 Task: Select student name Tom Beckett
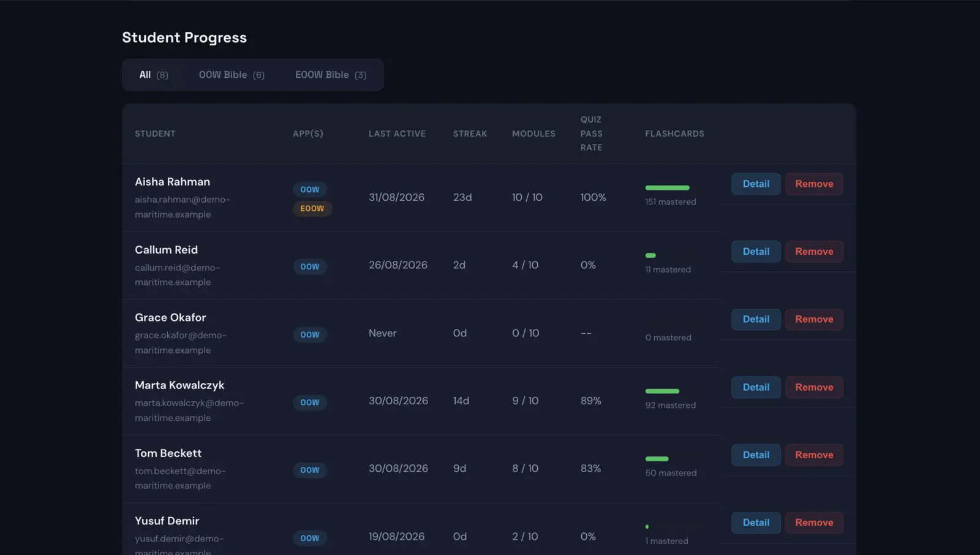tap(168, 453)
